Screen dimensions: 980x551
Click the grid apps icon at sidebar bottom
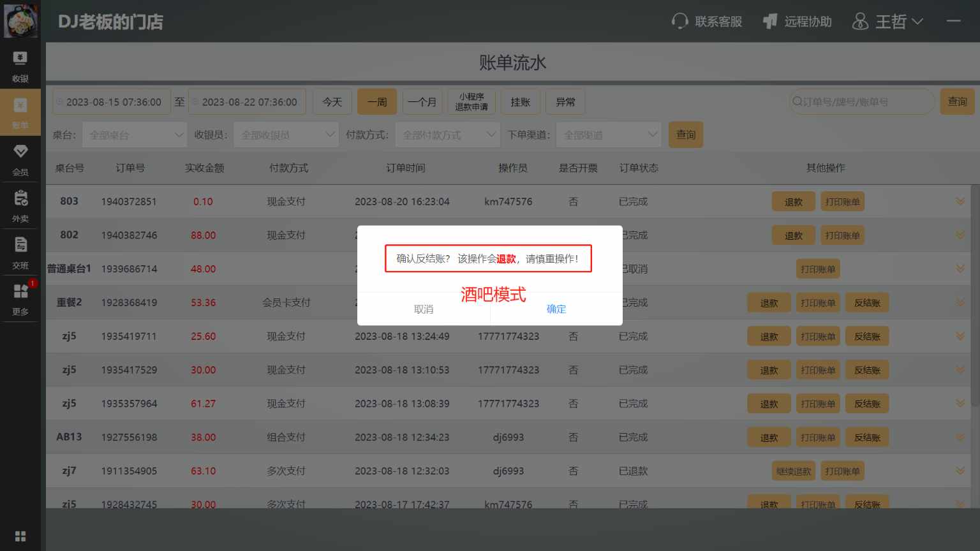pos(20,536)
